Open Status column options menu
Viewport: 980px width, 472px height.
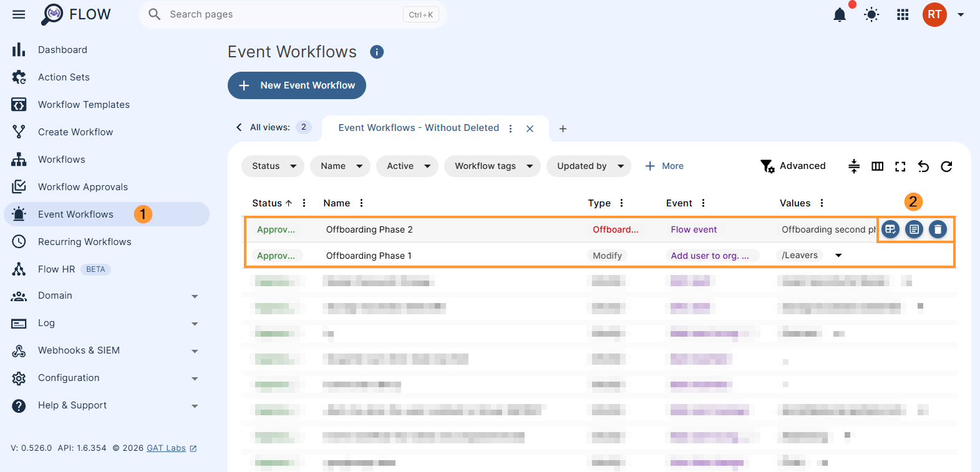(304, 203)
